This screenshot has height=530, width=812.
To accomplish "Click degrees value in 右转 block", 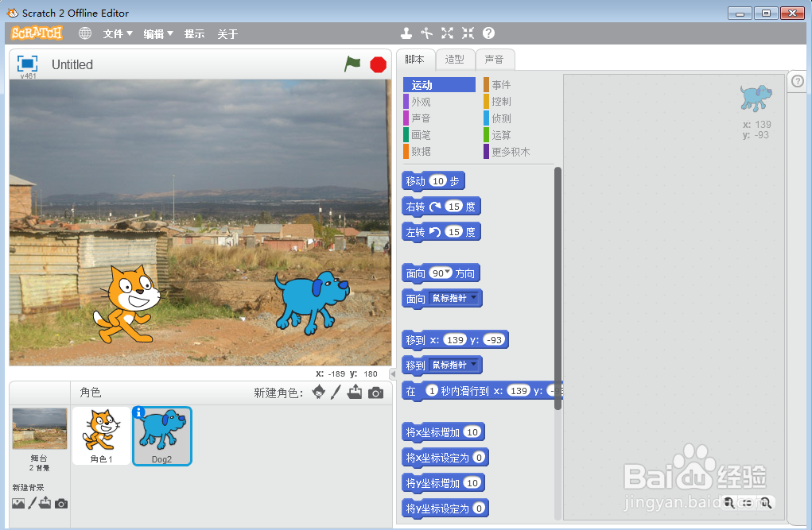I will 454,206.
